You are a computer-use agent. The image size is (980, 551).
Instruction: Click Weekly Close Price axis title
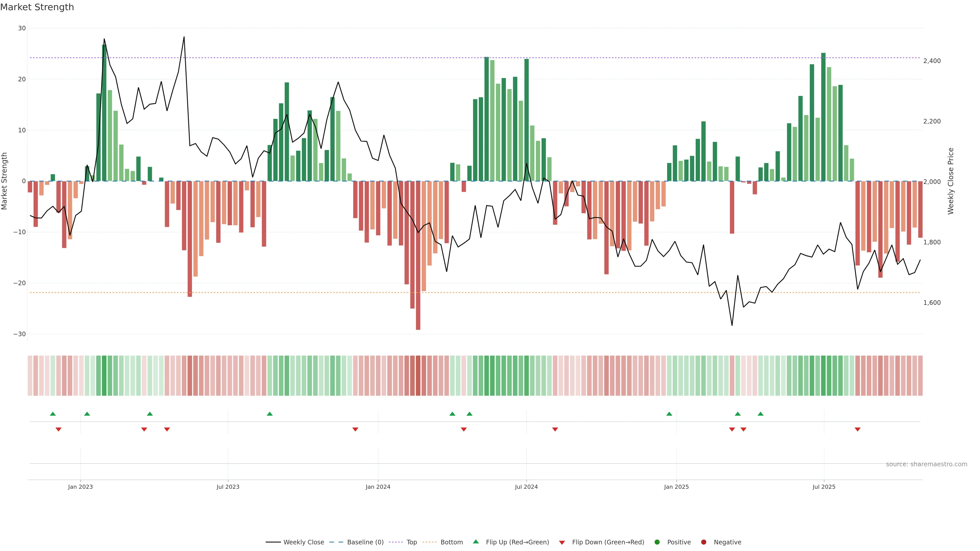[x=951, y=181]
